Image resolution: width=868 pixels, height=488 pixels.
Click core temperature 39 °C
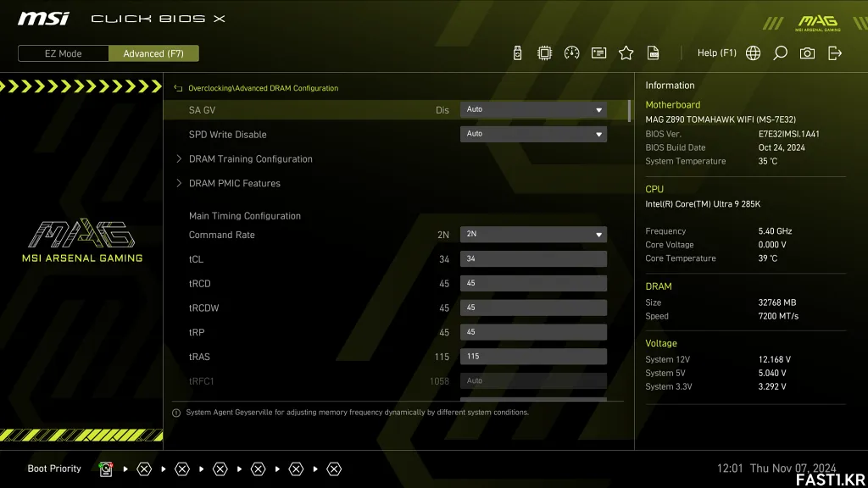tap(768, 258)
